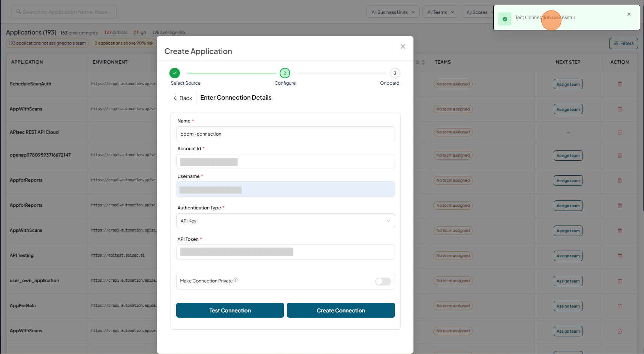Assign team to openapi17809593716672147

pos(568,155)
